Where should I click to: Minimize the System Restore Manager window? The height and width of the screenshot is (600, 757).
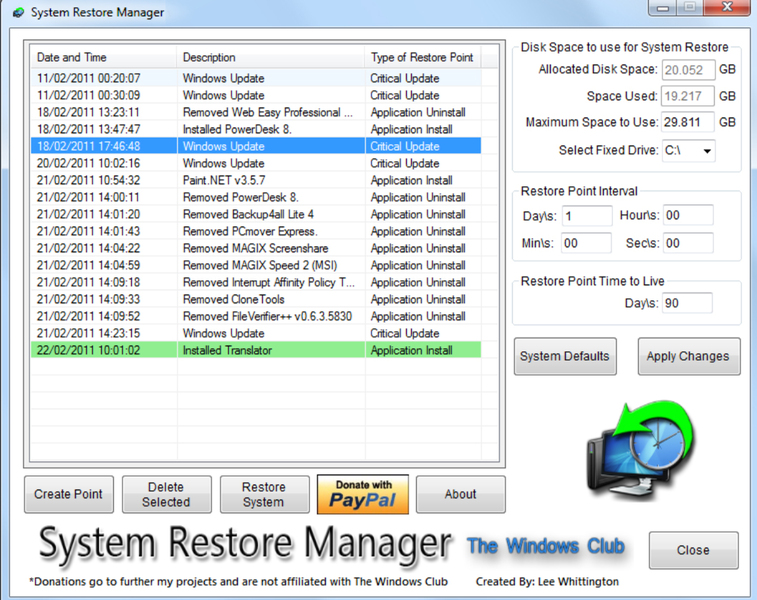[x=663, y=8]
